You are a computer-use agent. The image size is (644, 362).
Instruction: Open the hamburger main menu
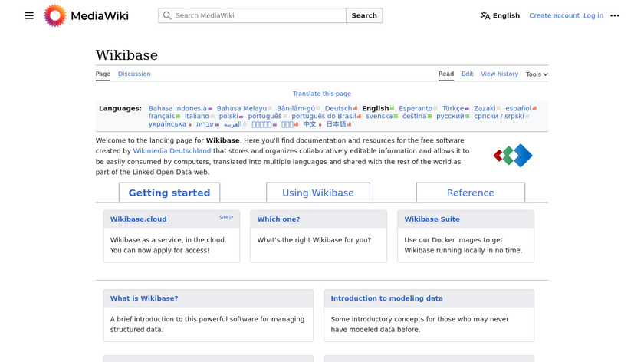coord(29,15)
